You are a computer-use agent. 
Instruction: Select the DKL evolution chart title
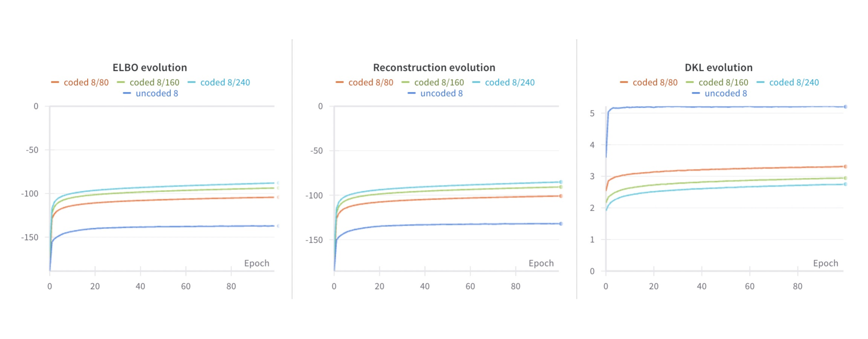pos(719,67)
